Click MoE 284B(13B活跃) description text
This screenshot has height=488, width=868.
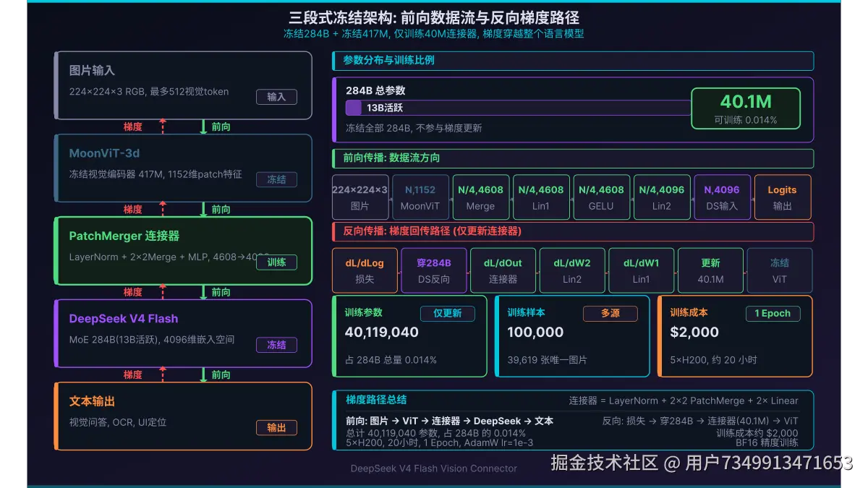tap(151, 340)
